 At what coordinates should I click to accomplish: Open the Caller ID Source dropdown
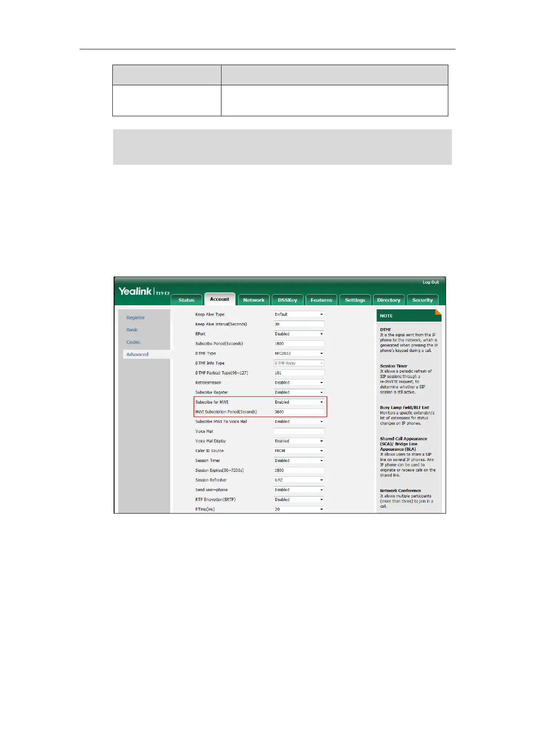[299, 451]
